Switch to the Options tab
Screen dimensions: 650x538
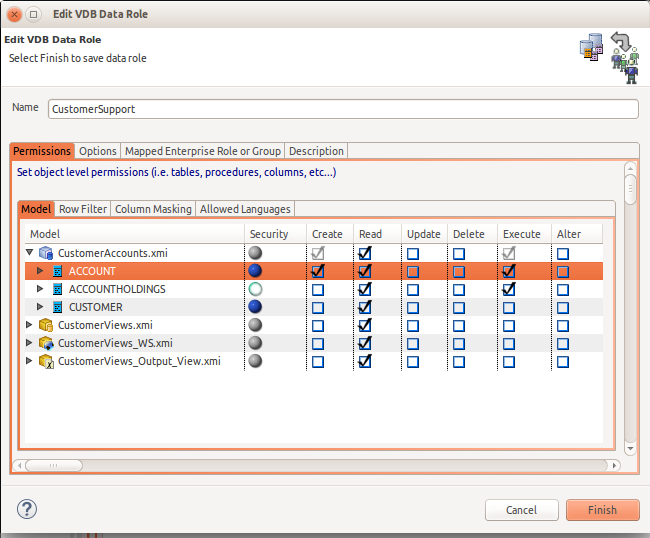pyautogui.click(x=98, y=151)
